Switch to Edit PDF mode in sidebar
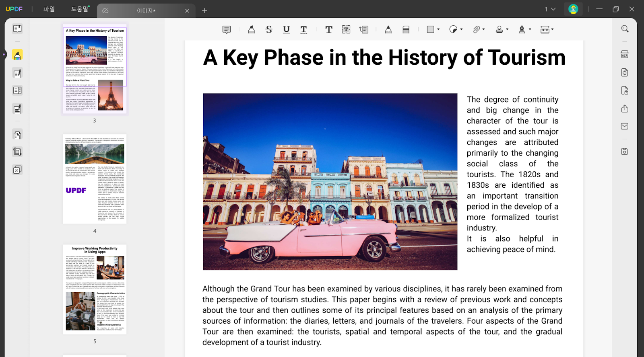 (x=17, y=74)
